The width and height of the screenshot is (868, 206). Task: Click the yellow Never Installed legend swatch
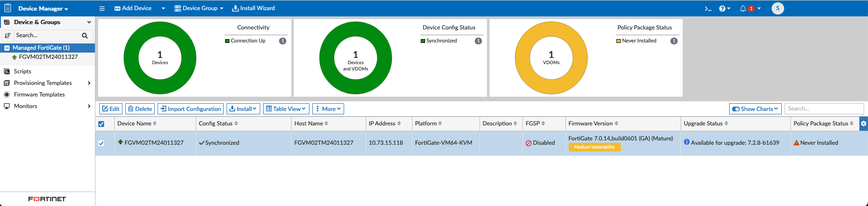click(x=618, y=41)
